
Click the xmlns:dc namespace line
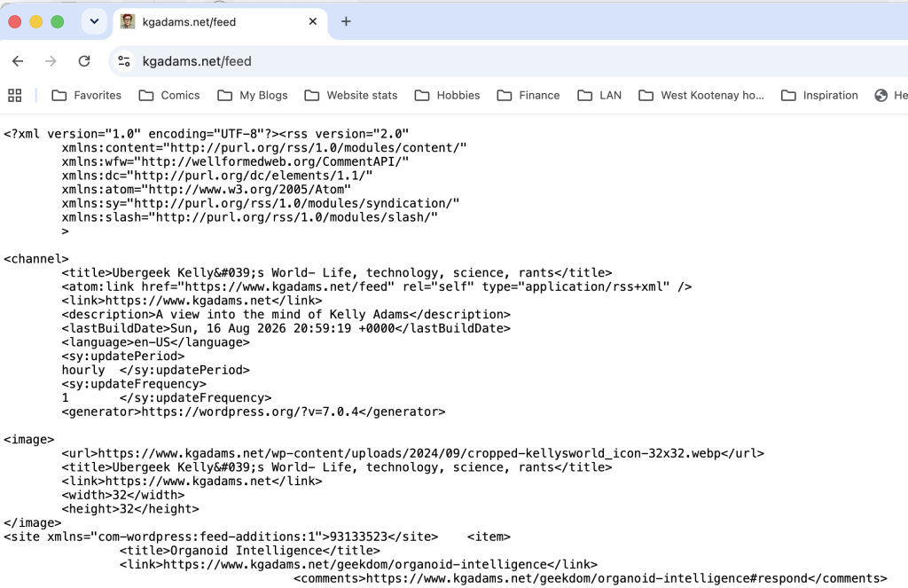point(217,176)
